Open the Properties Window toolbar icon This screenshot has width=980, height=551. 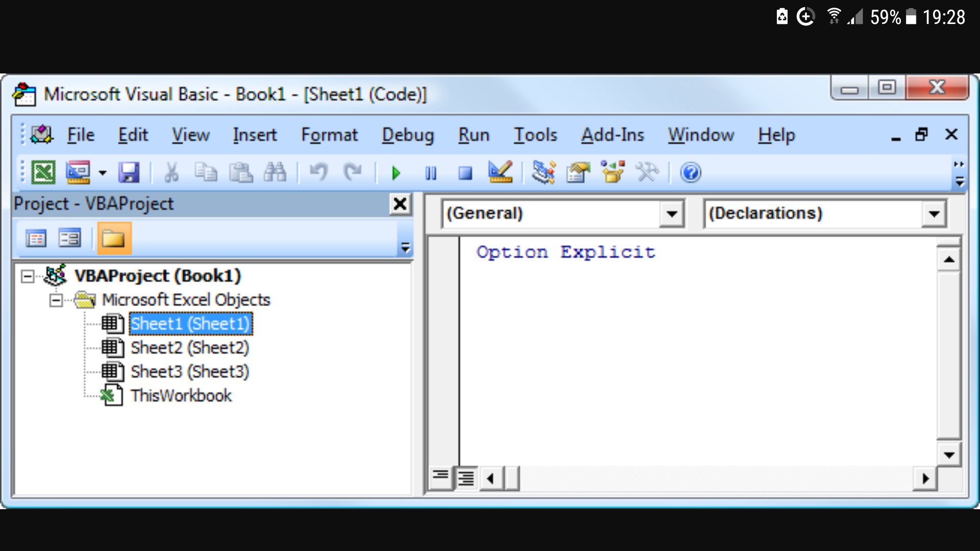578,172
